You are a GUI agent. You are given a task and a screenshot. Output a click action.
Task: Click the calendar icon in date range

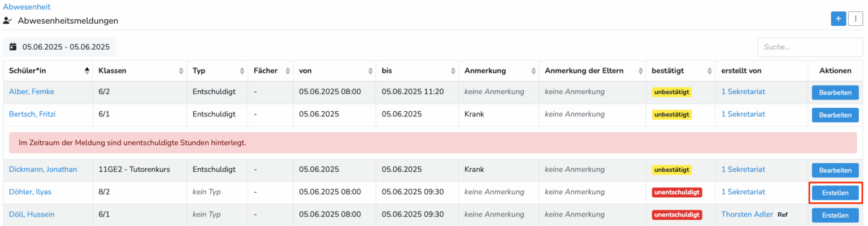[13, 47]
